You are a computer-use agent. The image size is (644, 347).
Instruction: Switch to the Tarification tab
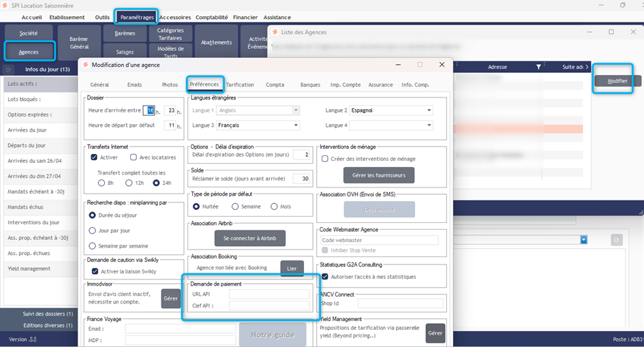[240, 85]
